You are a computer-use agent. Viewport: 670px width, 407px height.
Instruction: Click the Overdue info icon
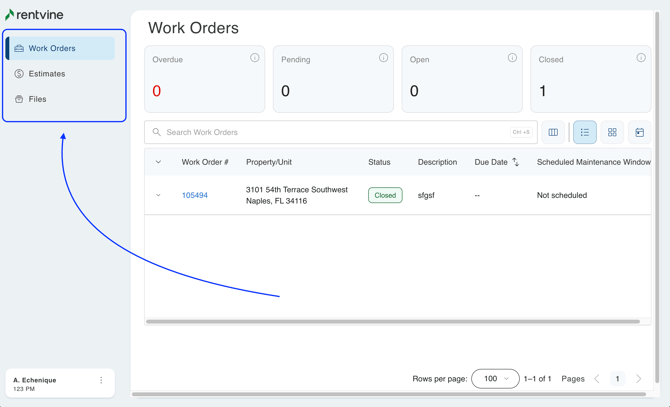click(x=254, y=58)
